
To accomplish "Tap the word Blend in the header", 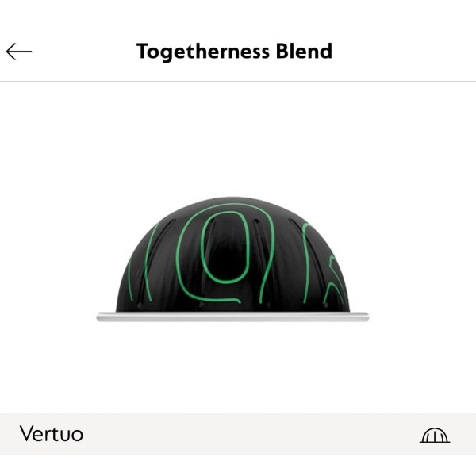I will point(304,51).
